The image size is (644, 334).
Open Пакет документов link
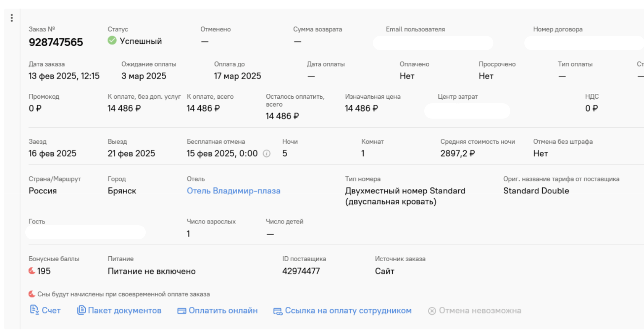point(125,310)
